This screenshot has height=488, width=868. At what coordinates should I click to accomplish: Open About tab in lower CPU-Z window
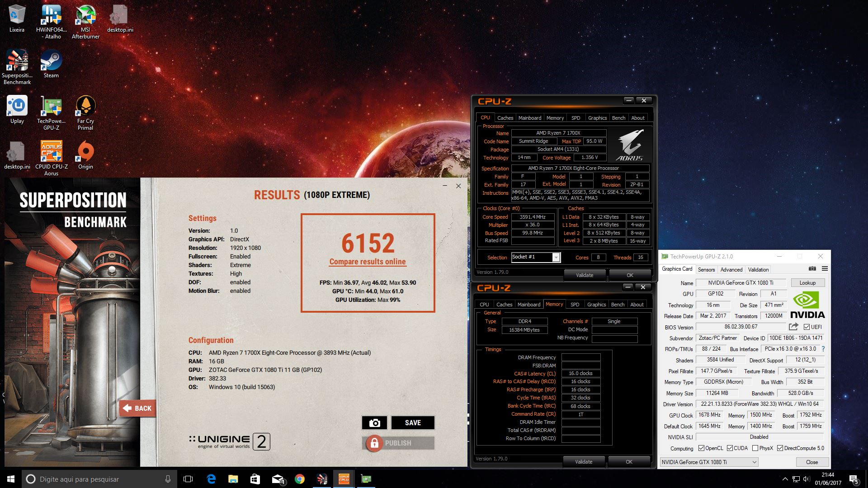(637, 305)
